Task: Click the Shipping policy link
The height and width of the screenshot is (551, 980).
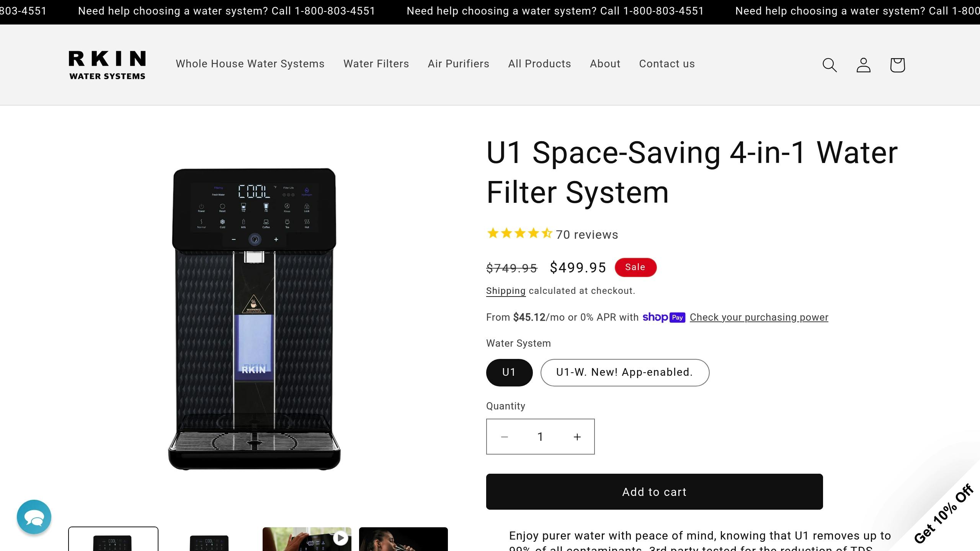Action: tap(505, 291)
